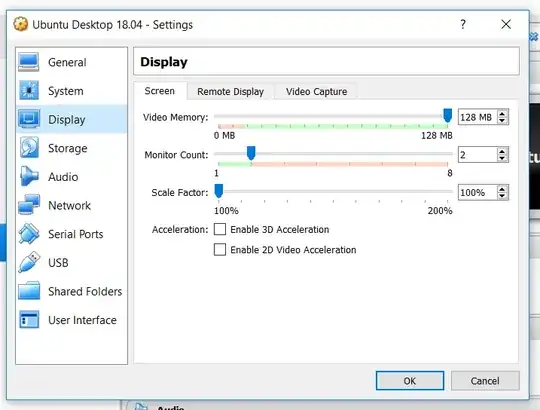
Task: Open the General settings icon
Action: click(x=29, y=62)
